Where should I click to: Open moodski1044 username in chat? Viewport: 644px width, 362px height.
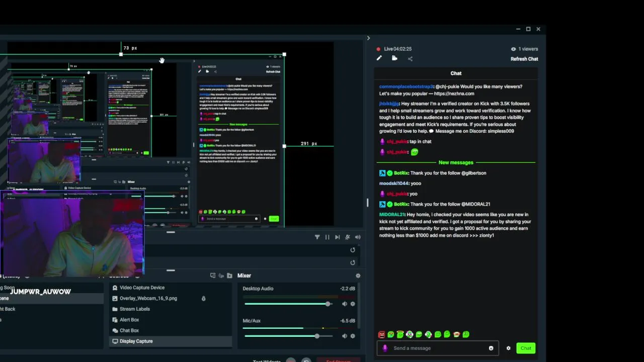click(x=393, y=184)
